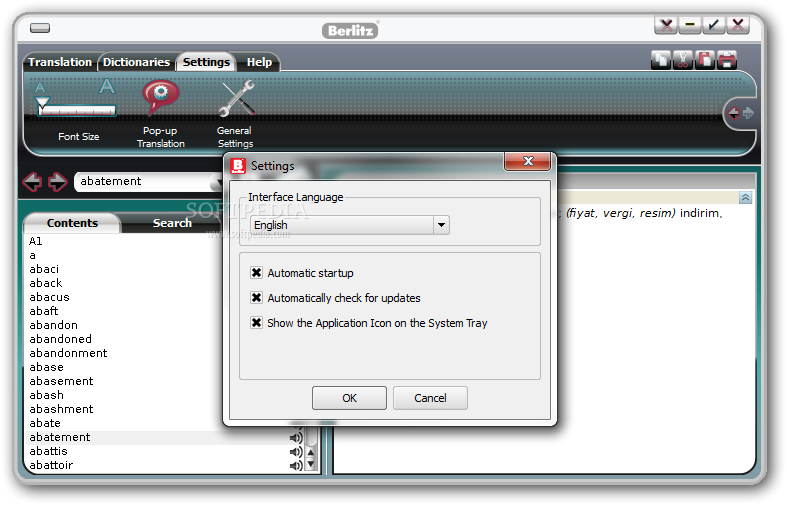Select the word 'abandon' in the list
Image resolution: width=787 pixels, height=505 pixels.
pyautogui.click(x=54, y=325)
